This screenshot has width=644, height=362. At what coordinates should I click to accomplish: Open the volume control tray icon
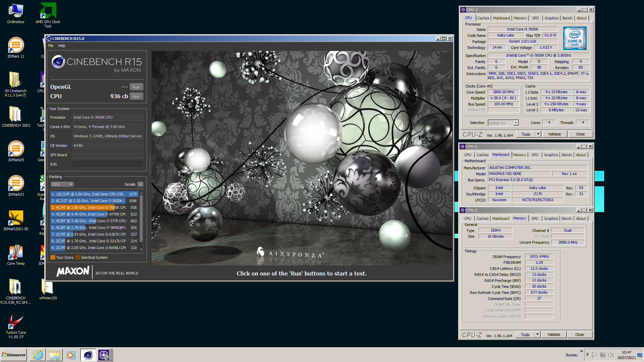tap(610, 355)
